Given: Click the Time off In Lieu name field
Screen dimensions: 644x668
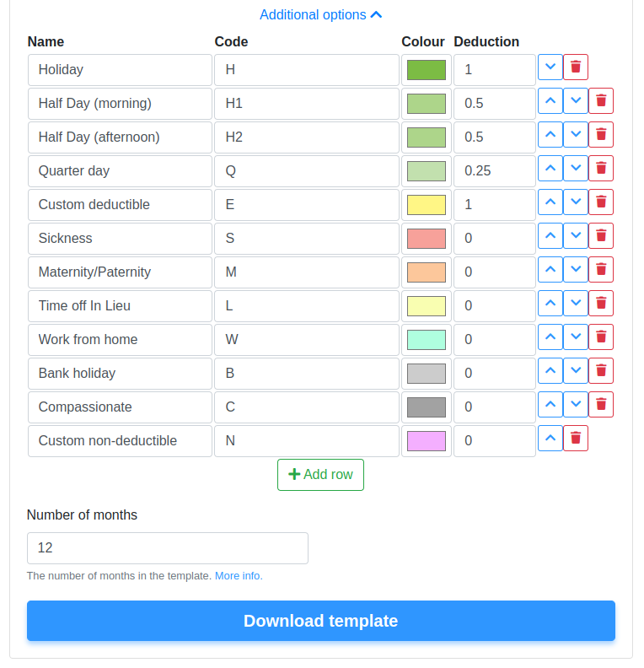Looking at the screenshot, I should pos(120,306).
